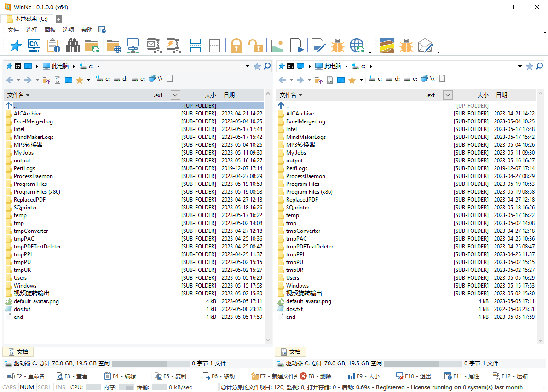Click the network computer toolbar icon

pyautogui.click(x=133, y=46)
